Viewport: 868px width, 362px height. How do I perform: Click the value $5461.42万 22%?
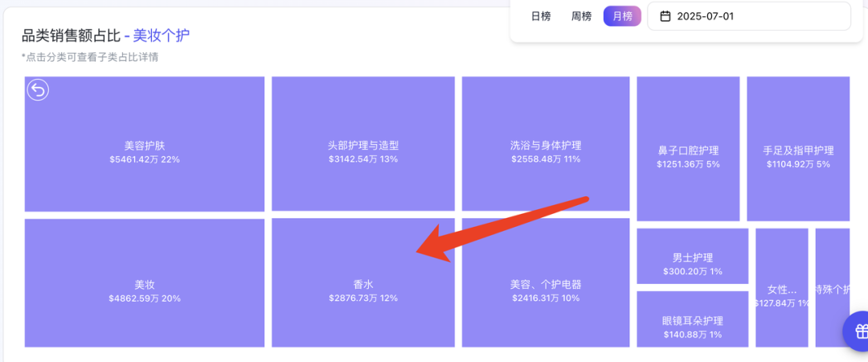[145, 159]
